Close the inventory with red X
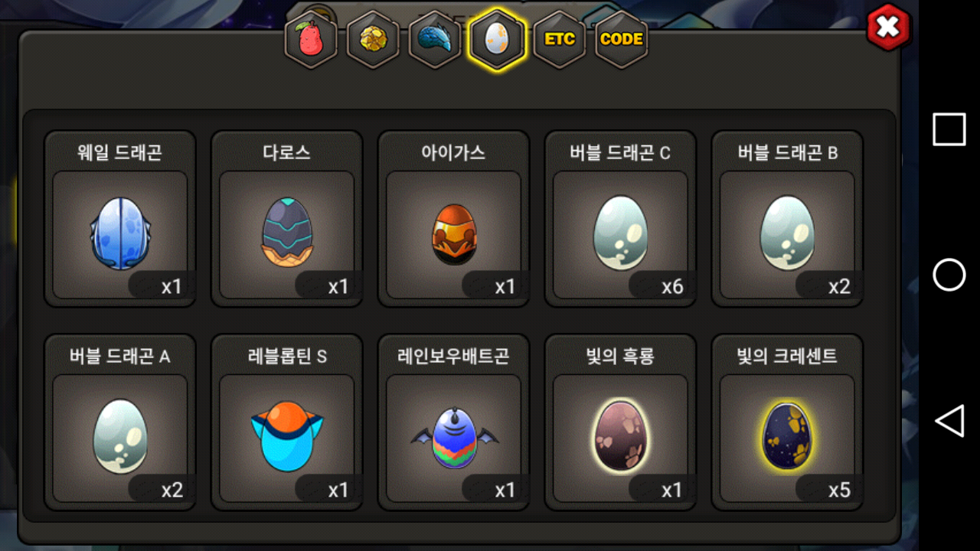The height and width of the screenshot is (551, 980). click(887, 28)
